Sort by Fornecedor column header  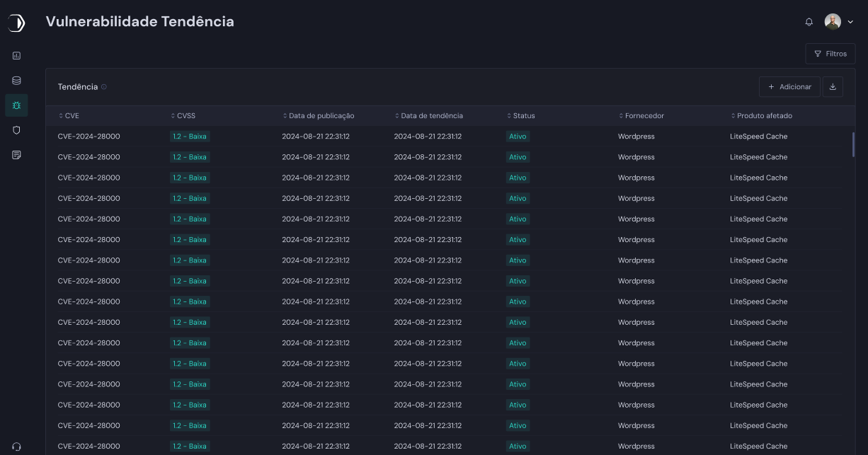tap(641, 116)
